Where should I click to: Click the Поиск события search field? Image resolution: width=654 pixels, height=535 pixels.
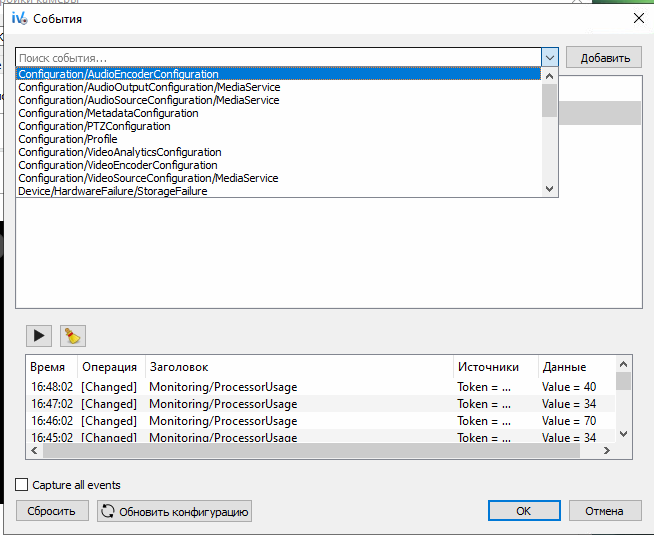(x=279, y=58)
